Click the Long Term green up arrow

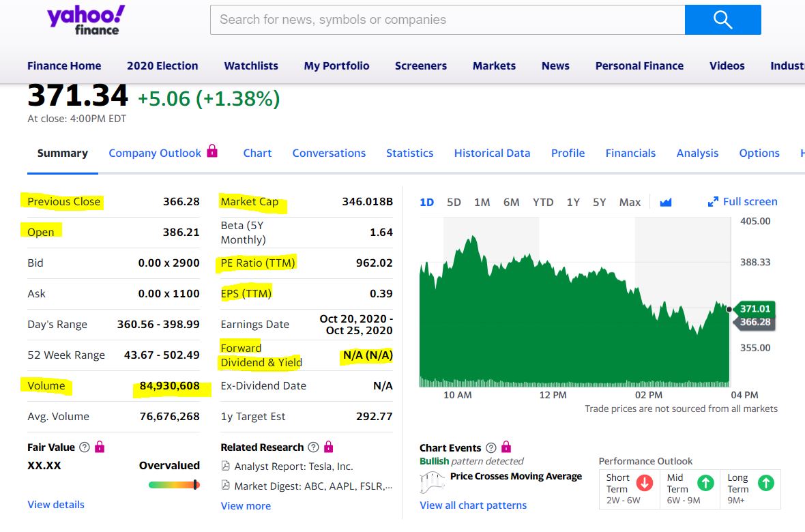pos(766,483)
